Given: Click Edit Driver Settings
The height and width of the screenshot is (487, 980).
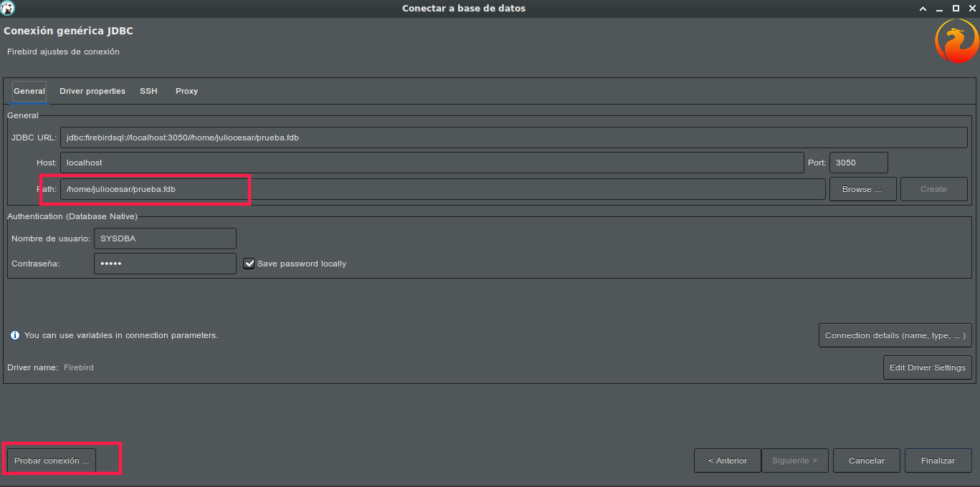Looking at the screenshot, I should tap(927, 367).
